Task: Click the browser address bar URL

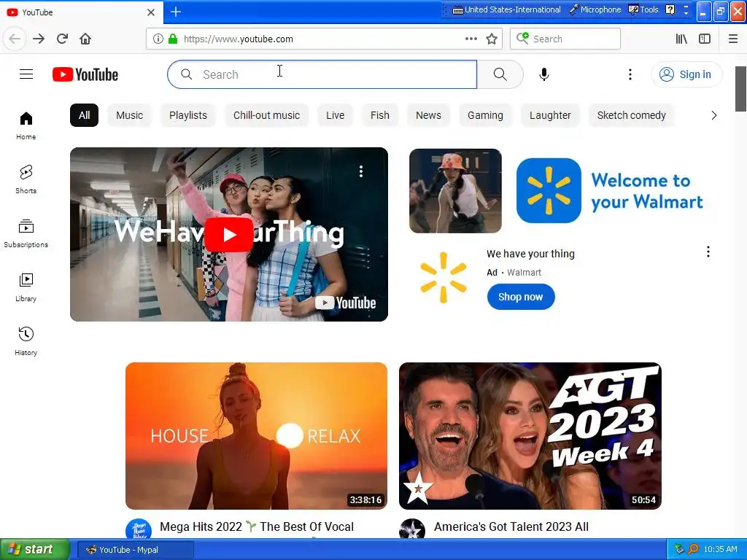Action: [239, 39]
